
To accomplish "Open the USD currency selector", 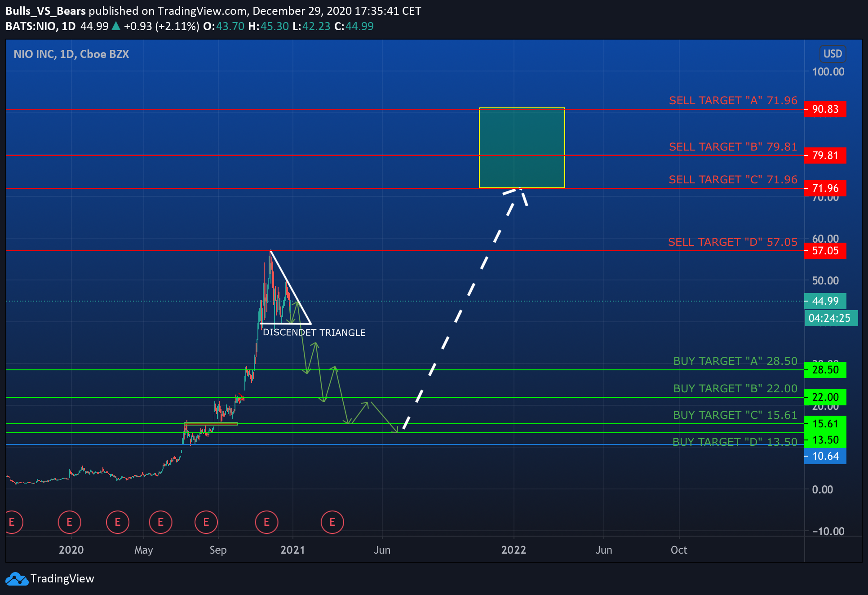I will (x=833, y=54).
